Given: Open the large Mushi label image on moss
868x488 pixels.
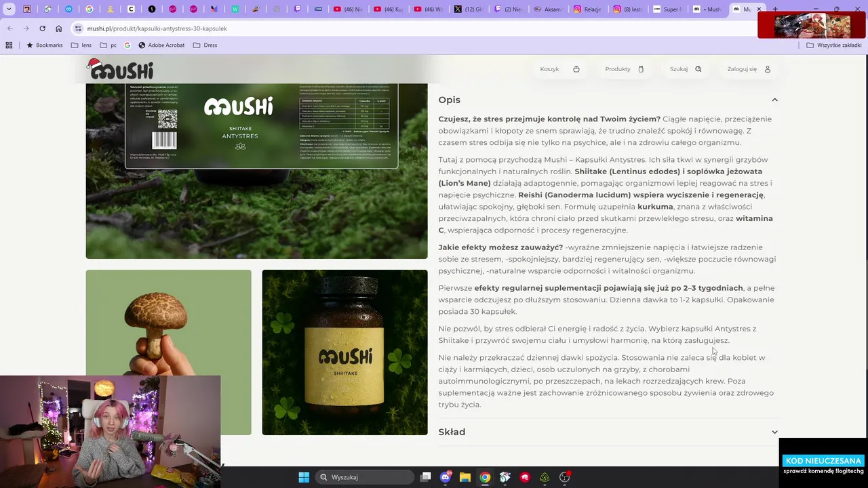Looking at the screenshot, I should (256, 171).
